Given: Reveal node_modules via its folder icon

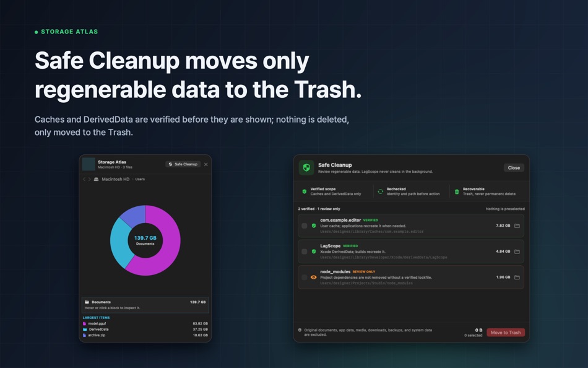Looking at the screenshot, I should 517,278.
